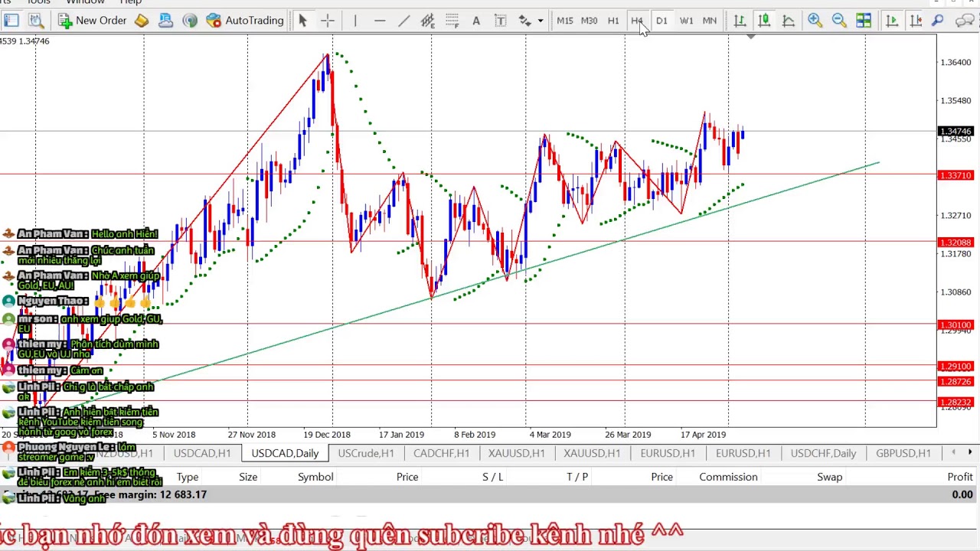Switch chart to H4 timeframe
This screenshot has height=551, width=980.
[637, 21]
